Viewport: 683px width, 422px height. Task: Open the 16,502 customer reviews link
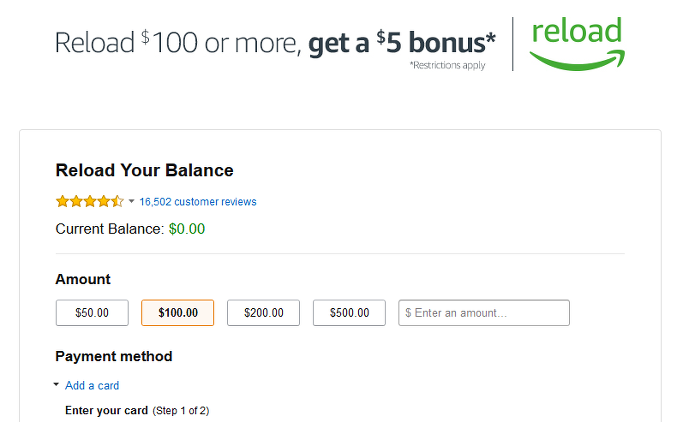tap(198, 202)
